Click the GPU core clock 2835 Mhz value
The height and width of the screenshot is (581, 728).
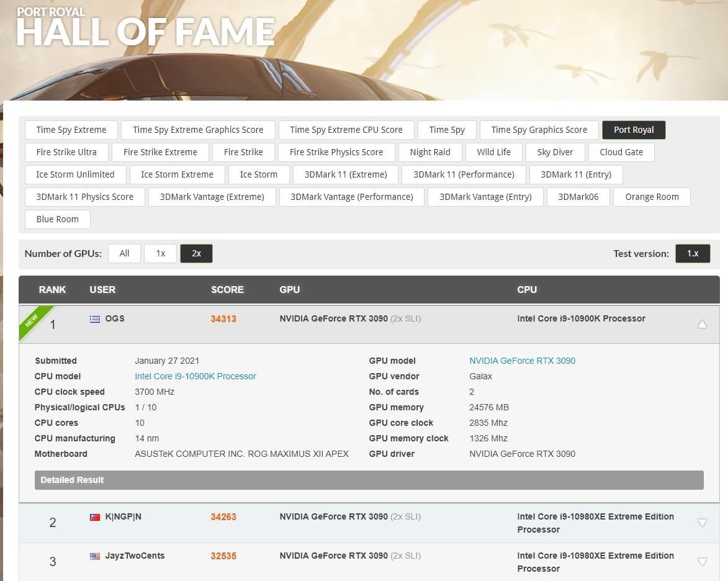[x=488, y=423]
